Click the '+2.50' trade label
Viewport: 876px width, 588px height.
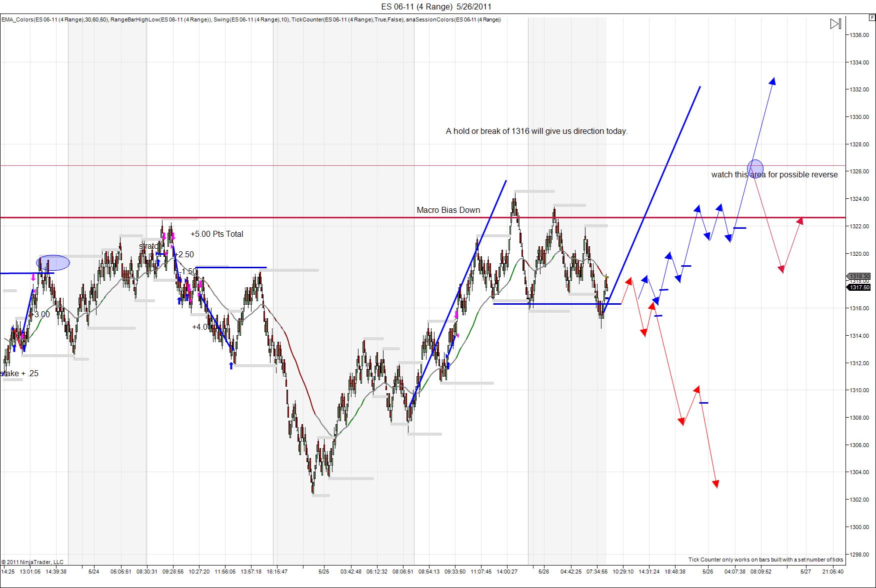[184, 255]
